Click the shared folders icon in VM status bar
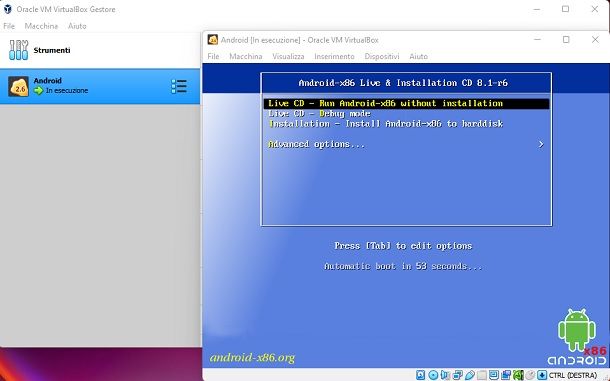This screenshot has width=610, height=381. (482, 375)
